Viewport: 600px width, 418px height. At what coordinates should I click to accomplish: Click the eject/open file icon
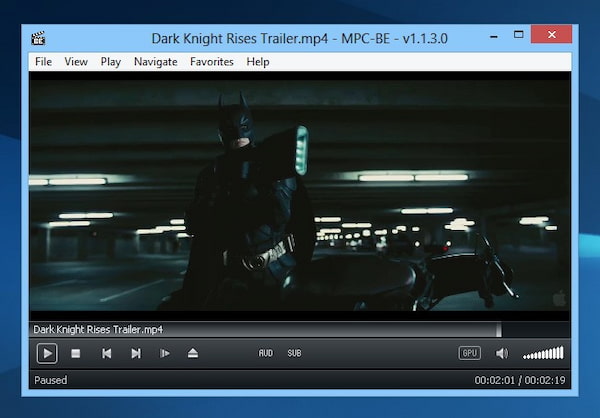[x=193, y=353]
